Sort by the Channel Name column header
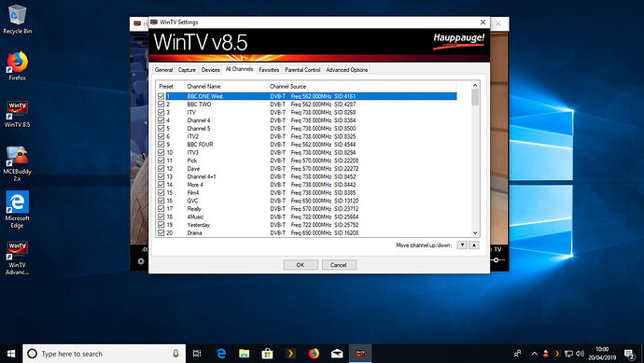 click(226, 86)
